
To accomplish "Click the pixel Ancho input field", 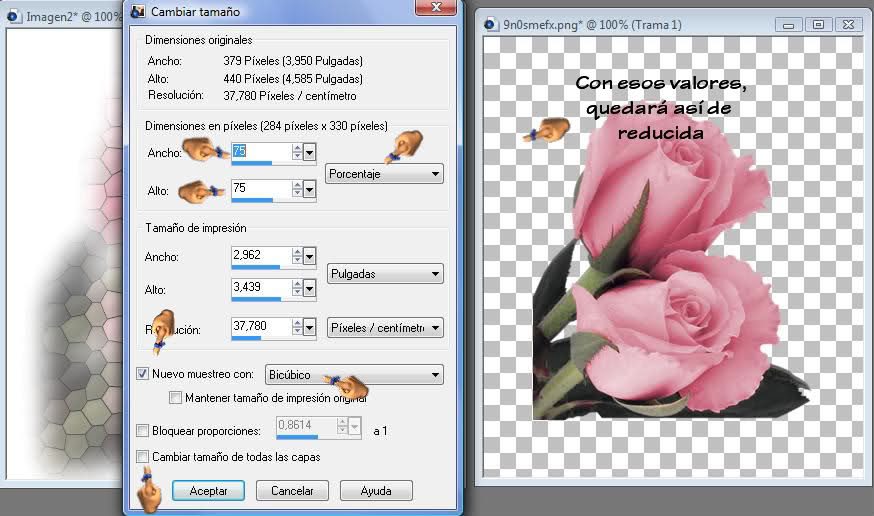I will [261, 151].
